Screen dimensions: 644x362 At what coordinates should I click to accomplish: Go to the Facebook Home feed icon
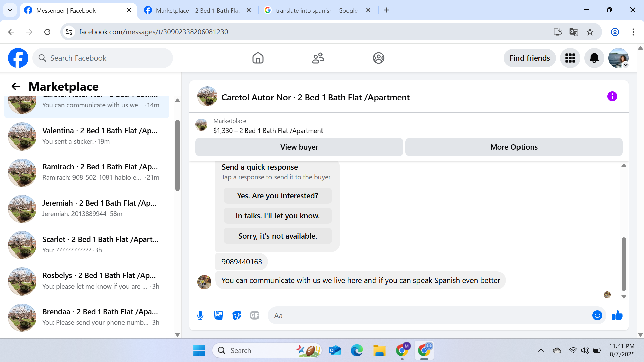click(258, 58)
